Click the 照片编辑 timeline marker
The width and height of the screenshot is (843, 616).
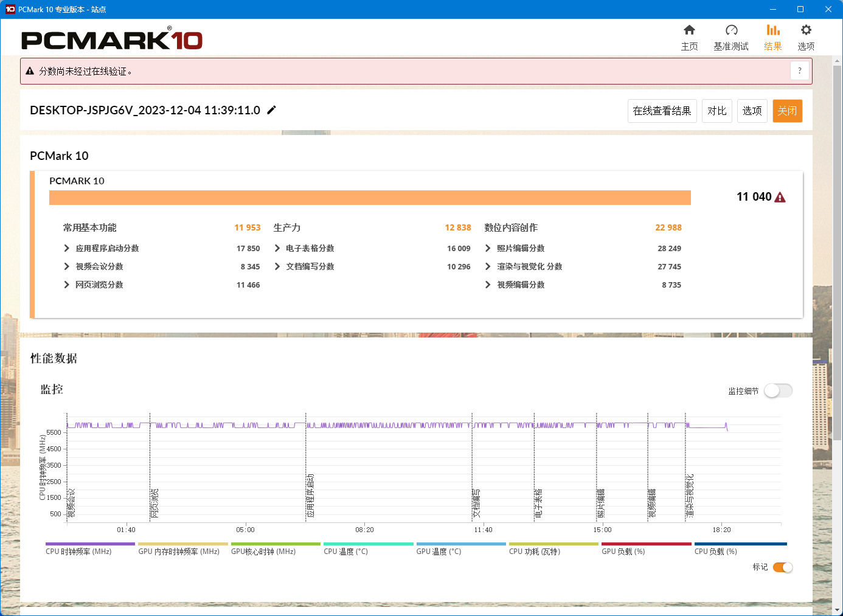tap(601, 504)
